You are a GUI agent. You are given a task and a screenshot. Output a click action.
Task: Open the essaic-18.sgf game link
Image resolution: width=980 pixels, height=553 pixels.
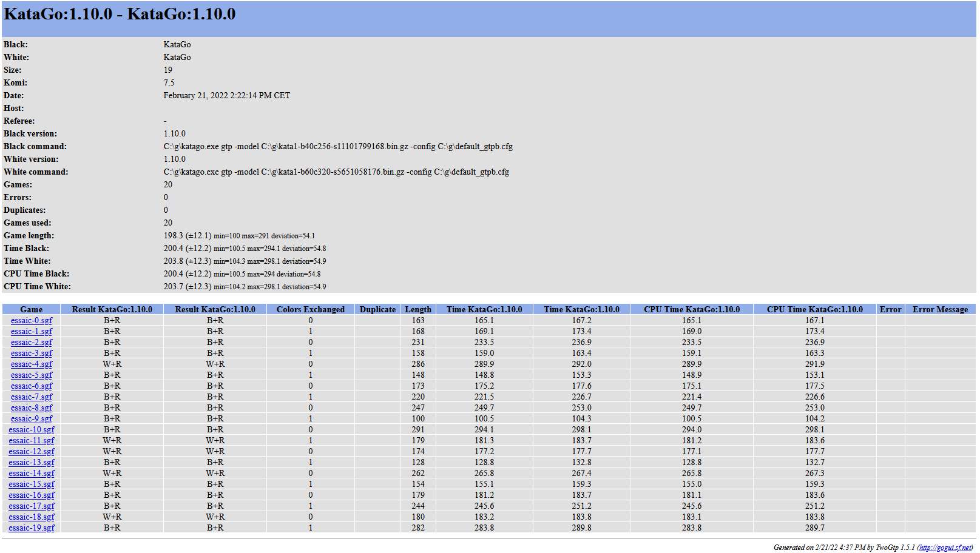coord(32,517)
